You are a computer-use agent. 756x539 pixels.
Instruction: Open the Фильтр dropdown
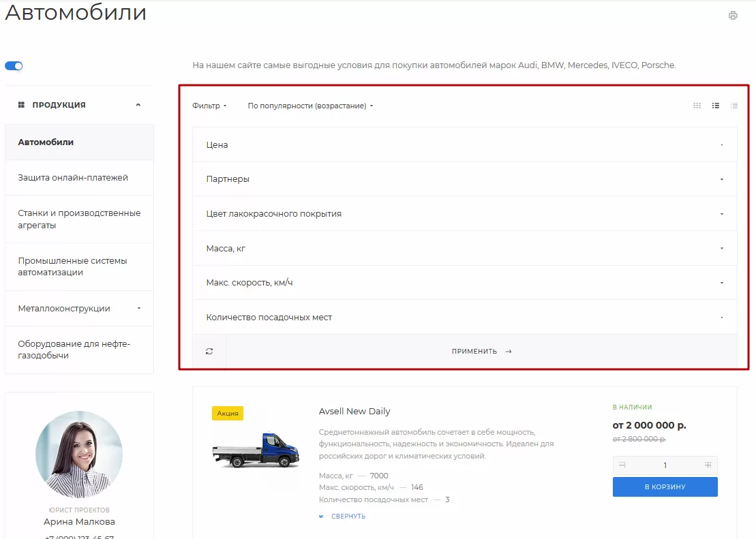point(209,106)
